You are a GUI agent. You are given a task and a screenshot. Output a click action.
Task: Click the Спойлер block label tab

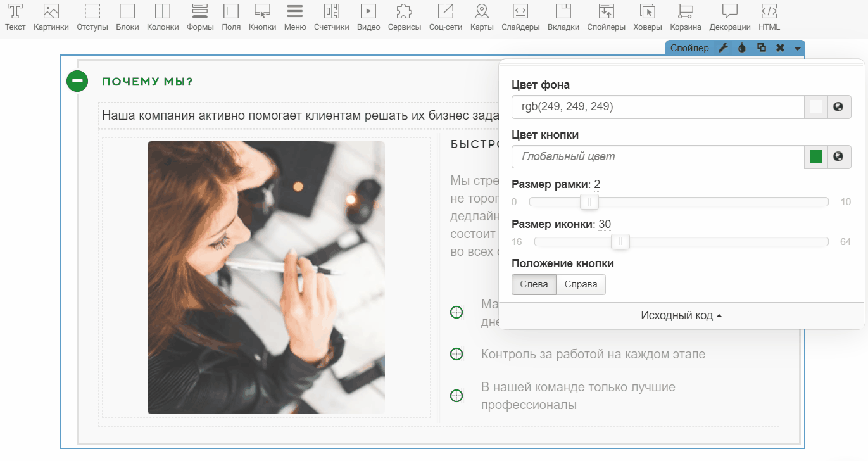pos(689,48)
